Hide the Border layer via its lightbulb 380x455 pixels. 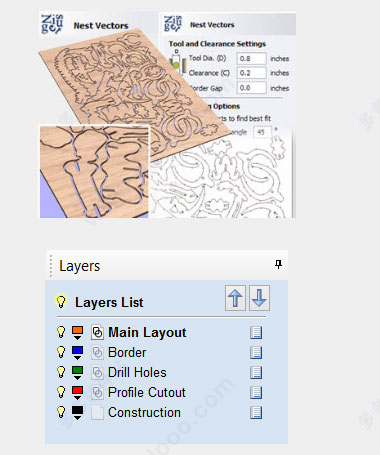click(x=61, y=352)
